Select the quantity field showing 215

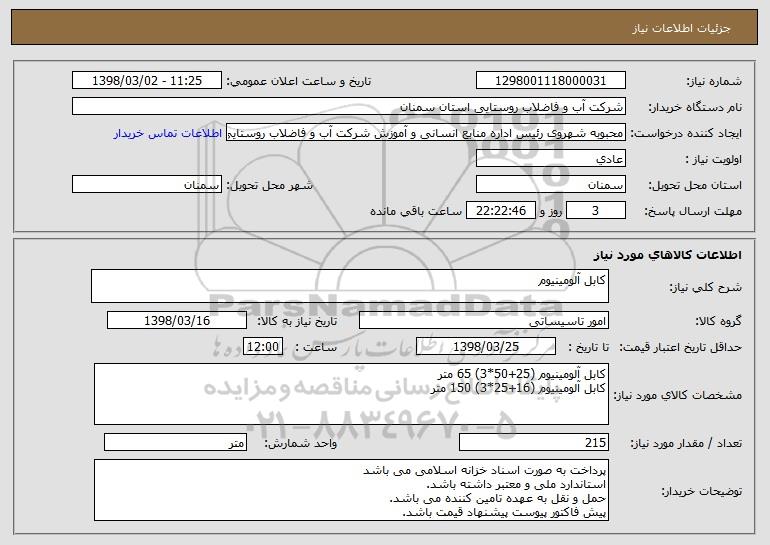pos(534,442)
